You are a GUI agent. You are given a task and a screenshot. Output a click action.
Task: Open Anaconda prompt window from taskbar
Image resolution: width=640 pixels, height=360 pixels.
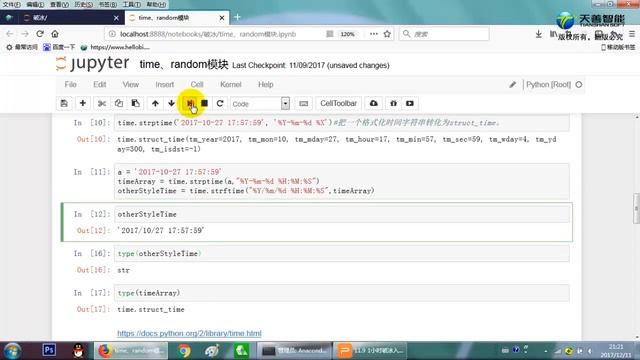(x=293, y=351)
